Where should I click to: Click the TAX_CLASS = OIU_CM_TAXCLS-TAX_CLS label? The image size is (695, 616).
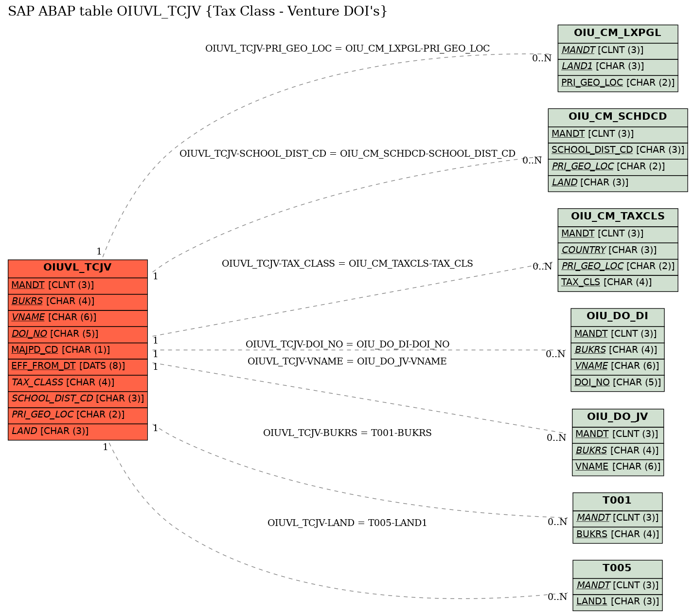tap(347, 264)
